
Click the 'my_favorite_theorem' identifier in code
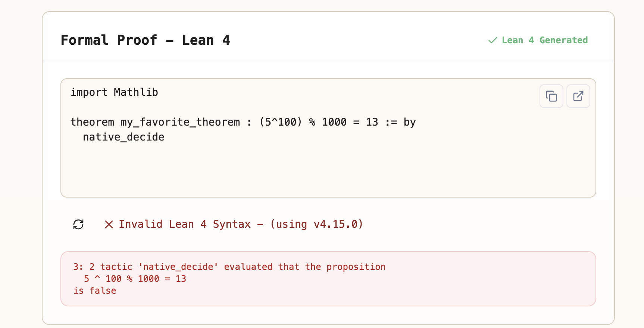180,122
